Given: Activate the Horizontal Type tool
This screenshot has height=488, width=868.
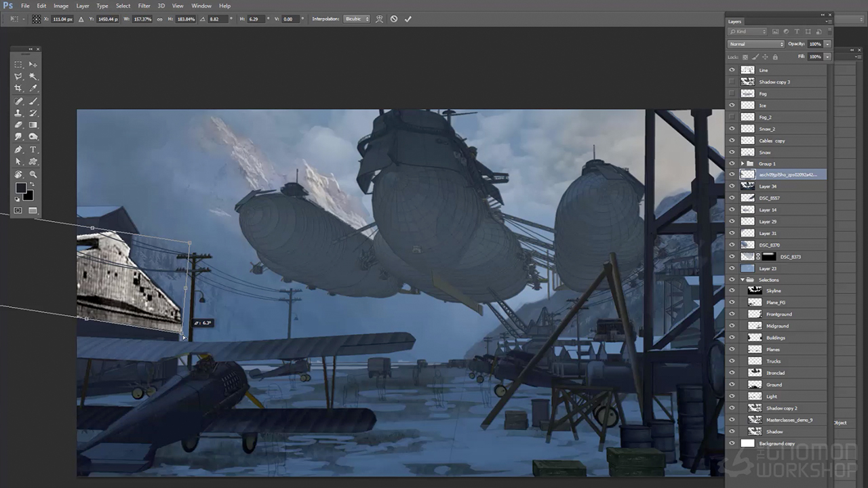Looking at the screenshot, I should click(33, 150).
